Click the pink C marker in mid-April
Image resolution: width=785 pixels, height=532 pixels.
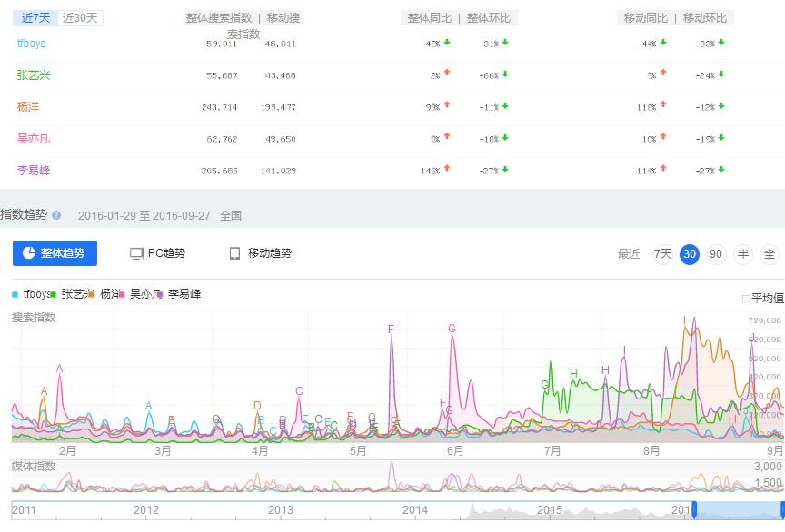(300, 391)
